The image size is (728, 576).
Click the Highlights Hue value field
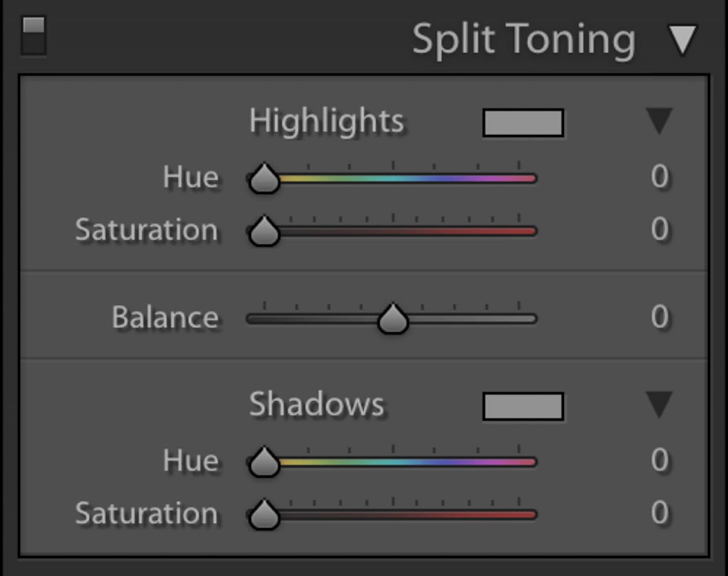(659, 177)
